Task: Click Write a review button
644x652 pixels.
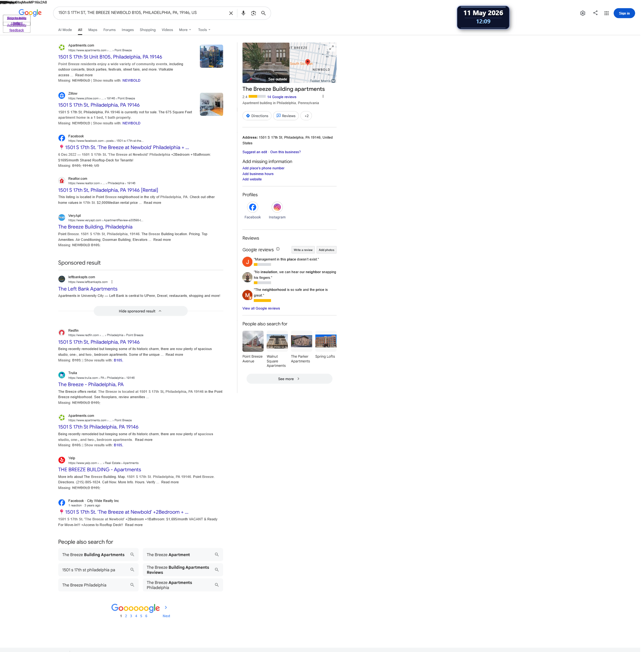Action: click(x=303, y=250)
